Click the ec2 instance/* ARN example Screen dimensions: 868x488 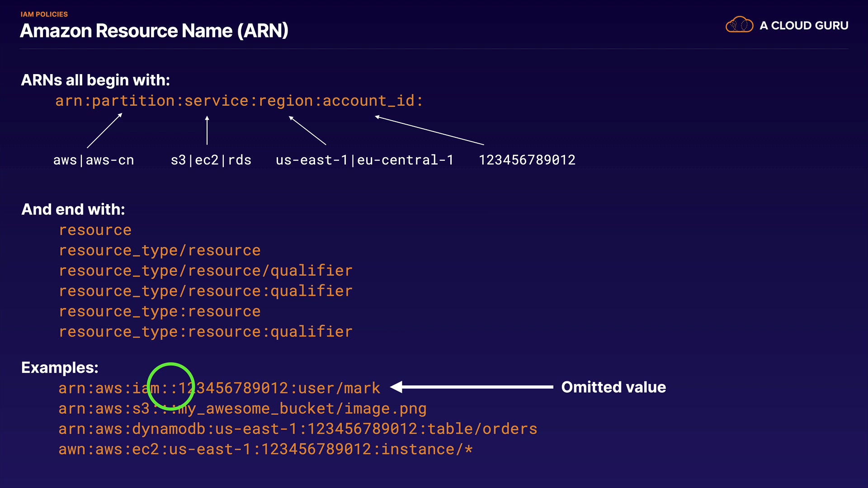(x=265, y=449)
